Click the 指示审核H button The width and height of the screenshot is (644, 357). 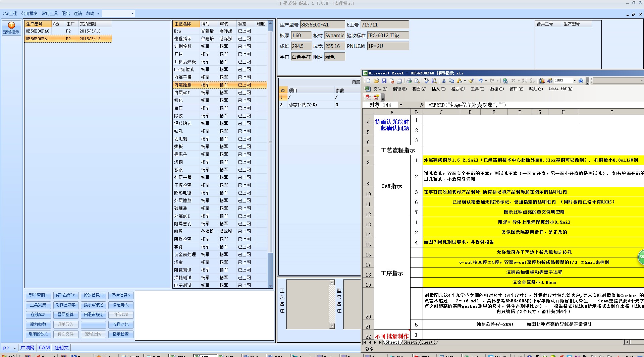(93, 305)
